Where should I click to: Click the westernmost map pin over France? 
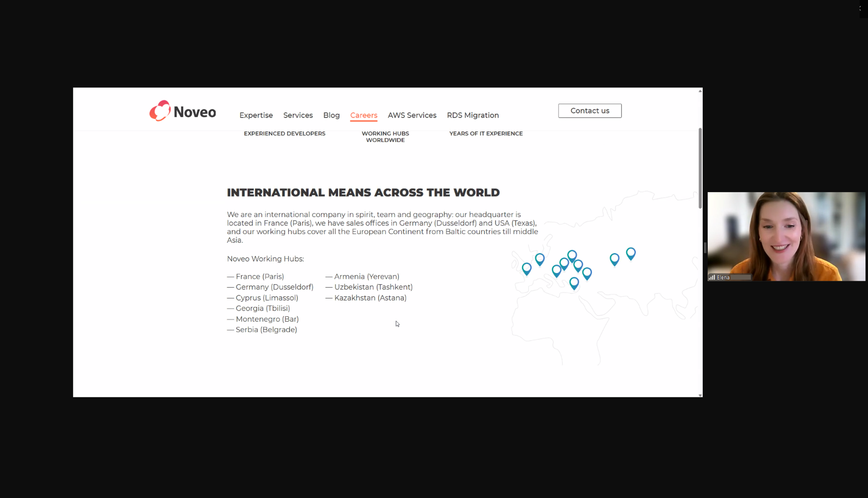(x=526, y=269)
